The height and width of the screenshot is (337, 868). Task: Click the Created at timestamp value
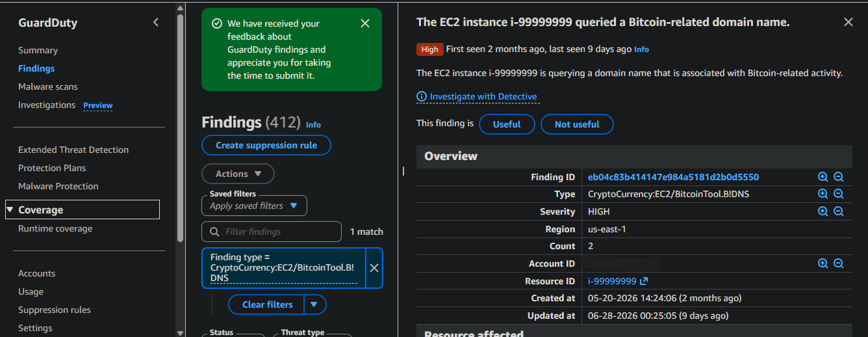665,298
